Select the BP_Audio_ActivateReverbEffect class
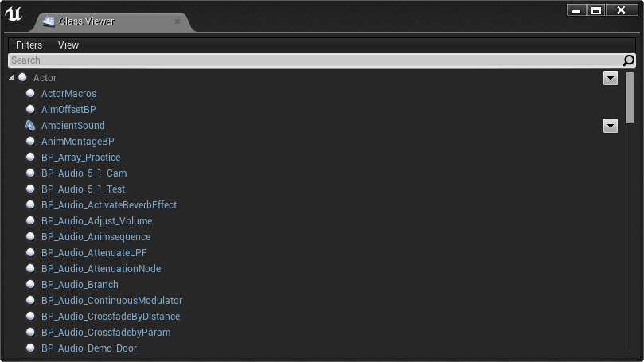Image resolution: width=644 pixels, height=362 pixels. [109, 204]
